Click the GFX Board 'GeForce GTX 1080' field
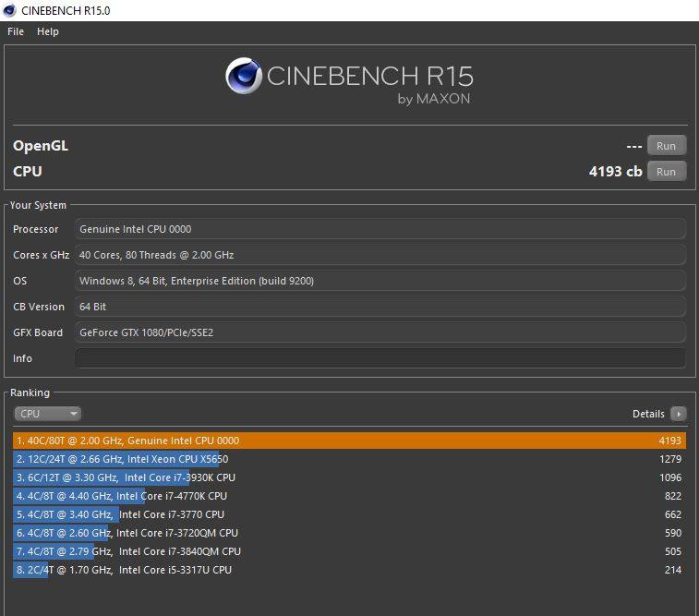The width and height of the screenshot is (699, 616). pos(380,332)
